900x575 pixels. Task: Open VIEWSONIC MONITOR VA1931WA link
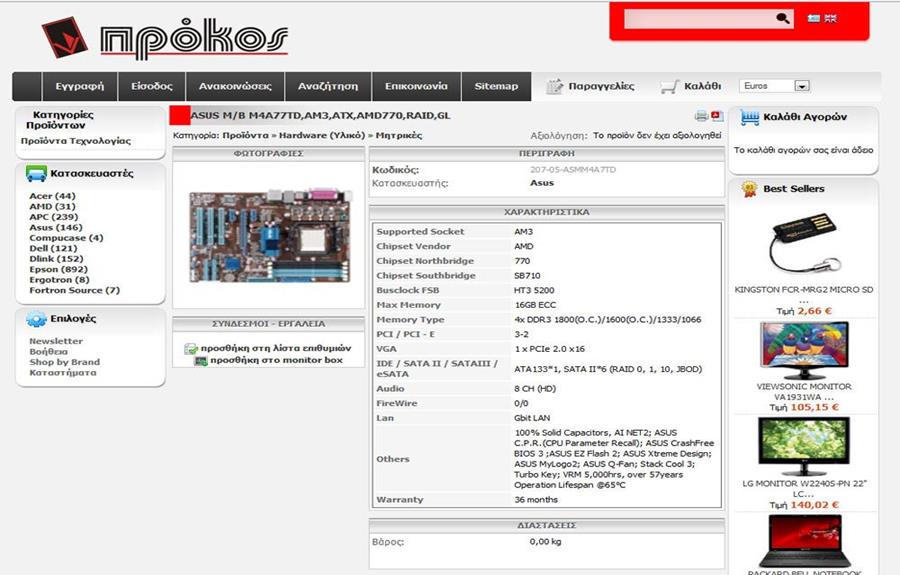click(804, 392)
